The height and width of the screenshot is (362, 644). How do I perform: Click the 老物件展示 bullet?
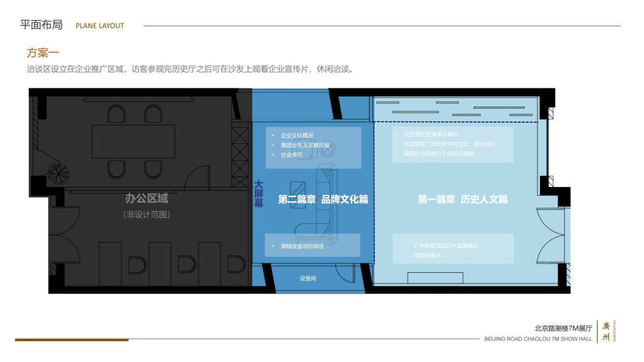pos(427,255)
